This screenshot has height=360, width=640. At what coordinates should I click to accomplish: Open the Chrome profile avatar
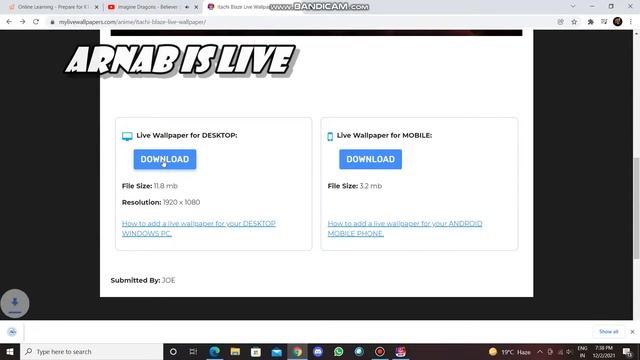click(x=618, y=22)
